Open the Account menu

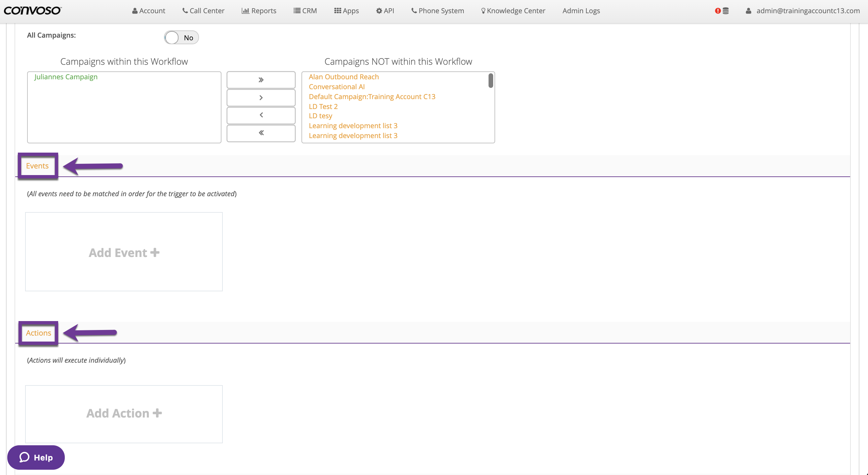click(x=149, y=11)
